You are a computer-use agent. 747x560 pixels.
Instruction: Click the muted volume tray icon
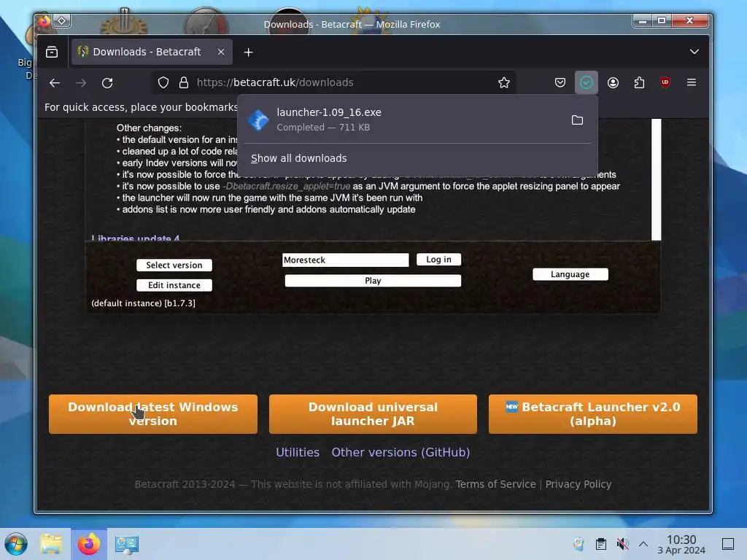pos(622,544)
